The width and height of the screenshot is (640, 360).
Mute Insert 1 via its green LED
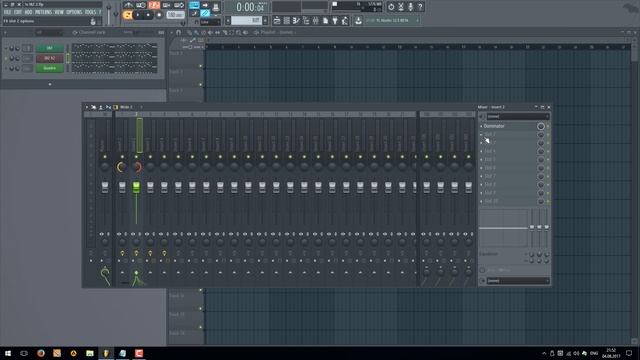pyautogui.click(x=122, y=157)
